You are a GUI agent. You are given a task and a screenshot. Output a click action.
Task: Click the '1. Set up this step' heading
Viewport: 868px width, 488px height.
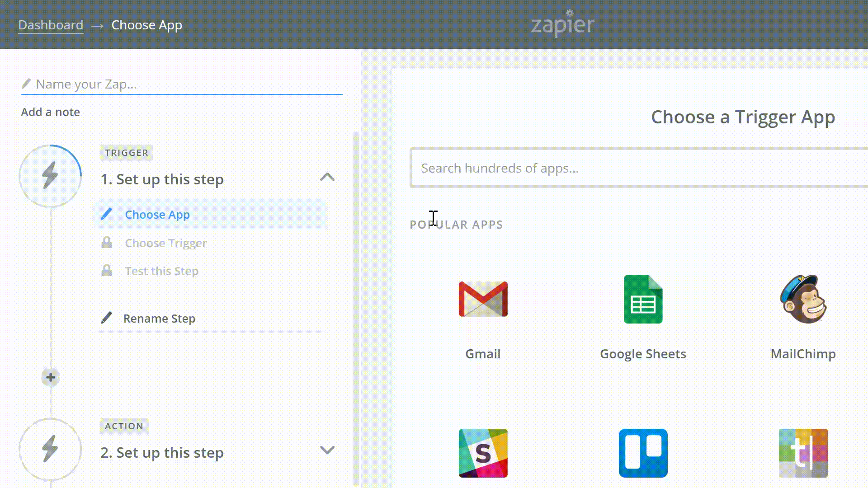pos(162,179)
